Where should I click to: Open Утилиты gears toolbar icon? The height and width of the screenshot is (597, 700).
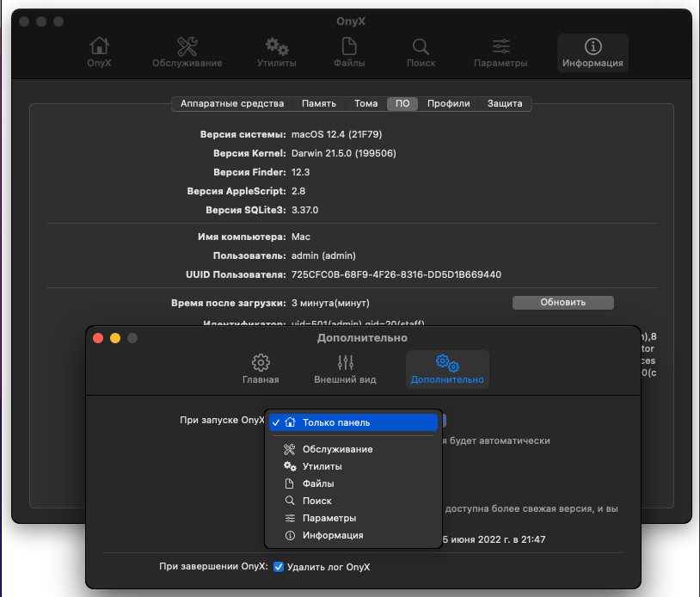coord(277,52)
